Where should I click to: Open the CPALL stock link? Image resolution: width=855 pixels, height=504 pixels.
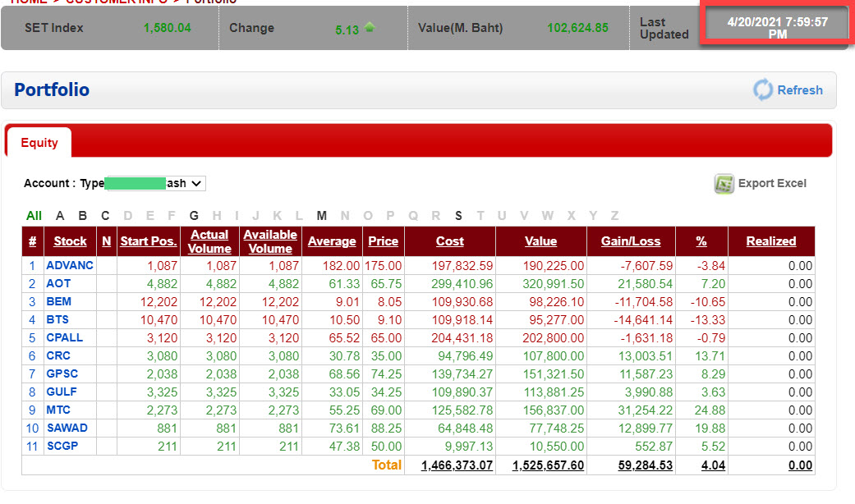[64, 337]
